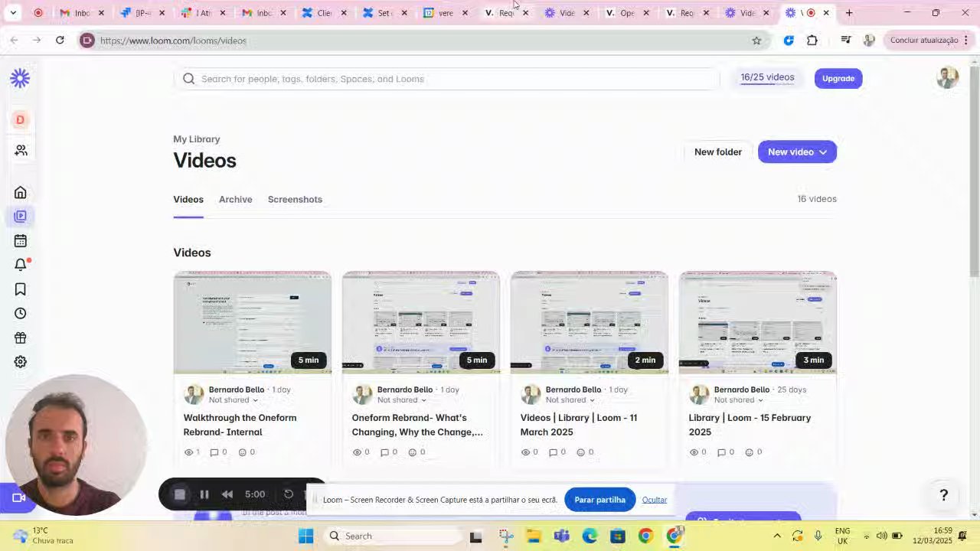Click the camera record icon at bottom left

point(19,498)
